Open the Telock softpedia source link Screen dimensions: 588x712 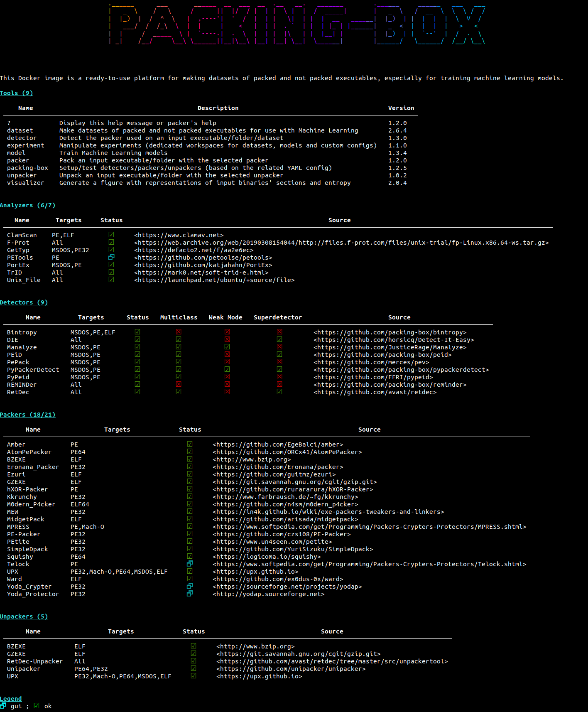tap(370, 564)
